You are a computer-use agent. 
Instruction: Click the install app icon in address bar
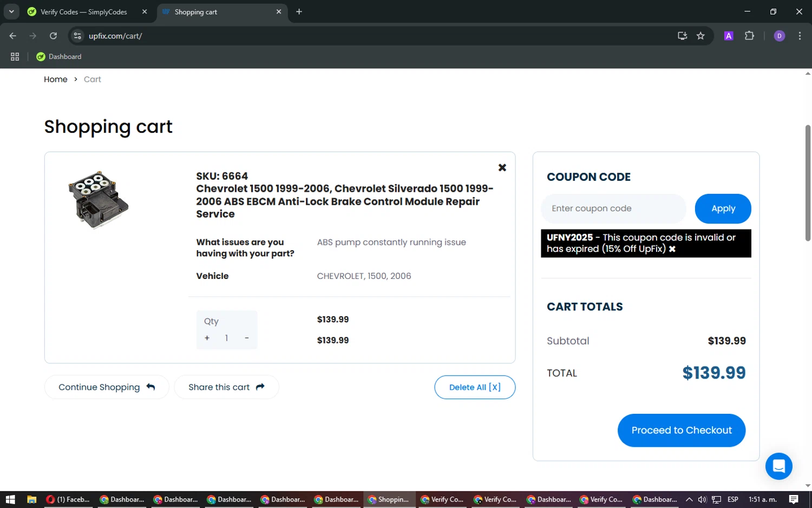coord(682,36)
